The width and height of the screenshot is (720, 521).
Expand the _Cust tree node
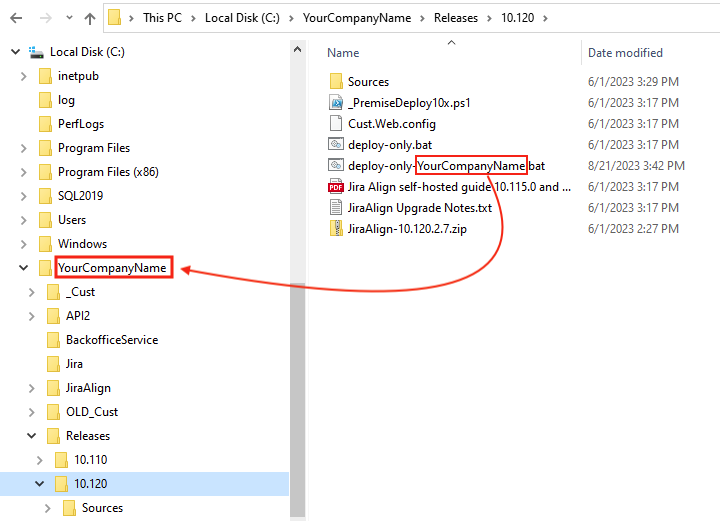(31, 292)
